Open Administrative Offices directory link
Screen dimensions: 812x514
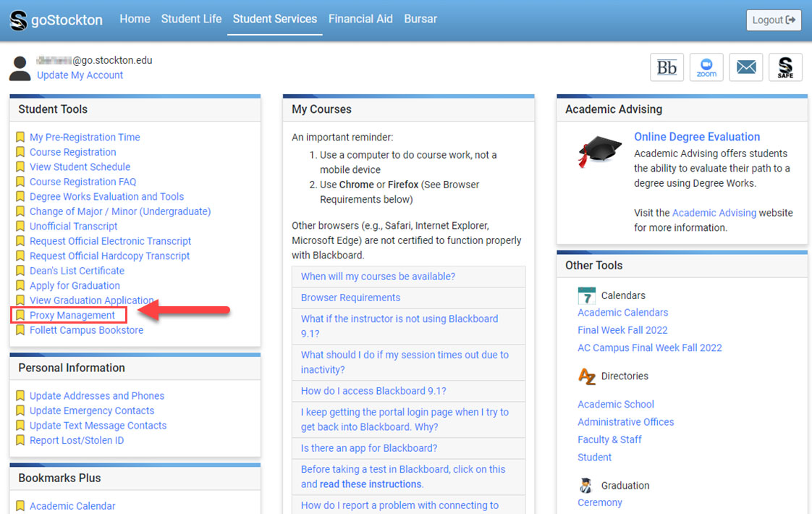pos(625,422)
